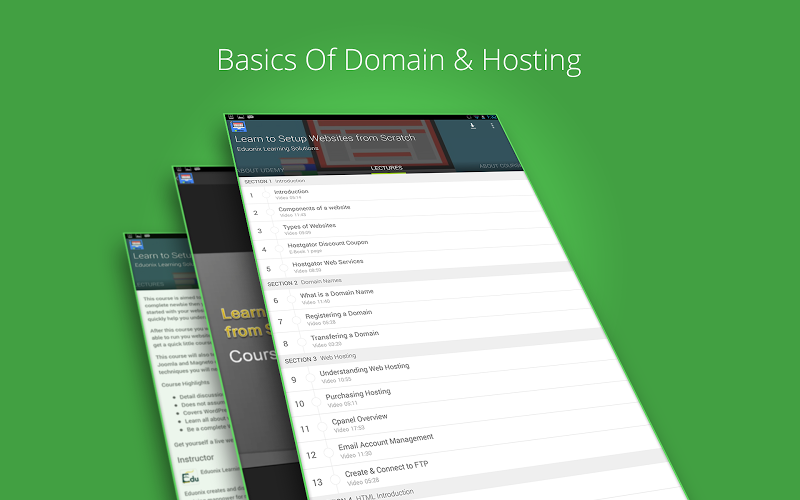Open the ABOUT COURSE tab
The height and width of the screenshot is (500, 800).
(500, 166)
